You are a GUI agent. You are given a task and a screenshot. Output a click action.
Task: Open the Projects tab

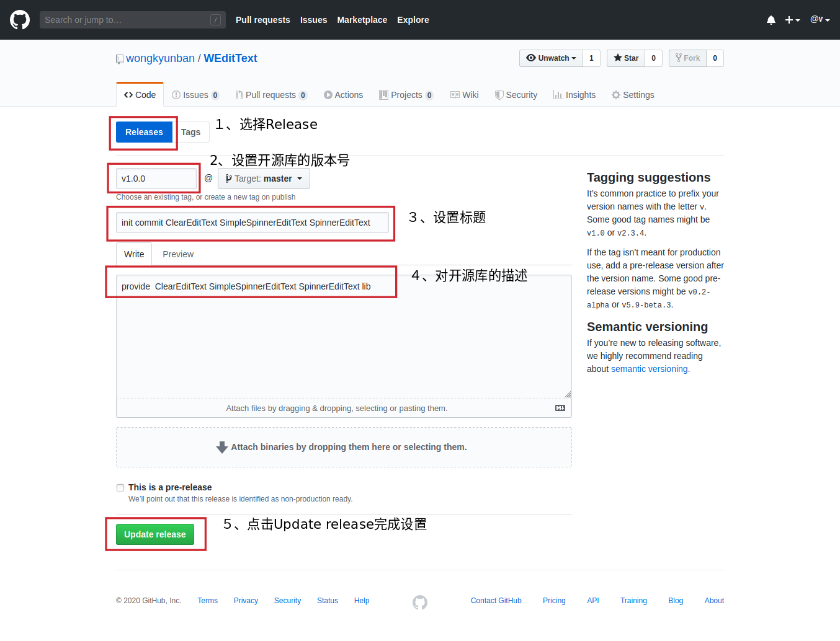(406, 95)
